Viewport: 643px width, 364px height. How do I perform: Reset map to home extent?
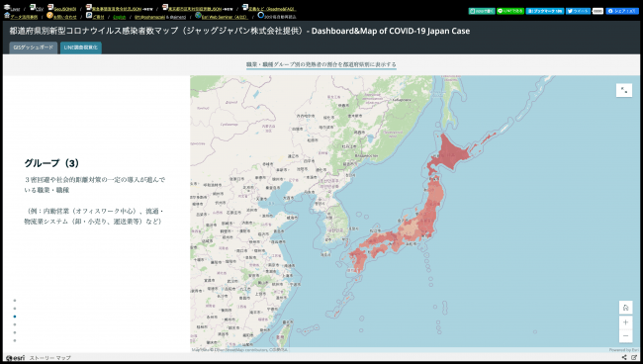pyautogui.click(x=625, y=308)
